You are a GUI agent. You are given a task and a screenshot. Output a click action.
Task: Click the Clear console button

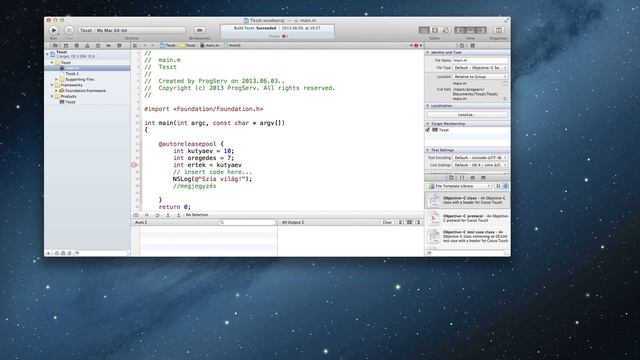387,222
